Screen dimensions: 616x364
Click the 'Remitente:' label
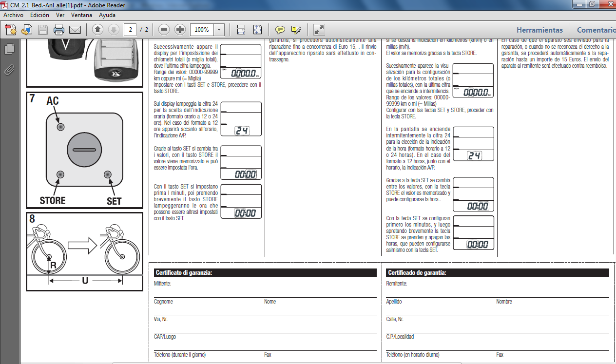point(396,283)
